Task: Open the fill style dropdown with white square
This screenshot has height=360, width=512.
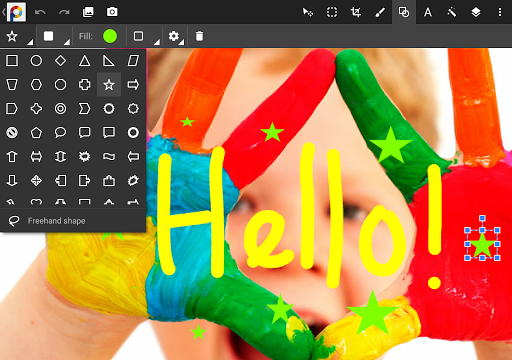Action: [54, 36]
